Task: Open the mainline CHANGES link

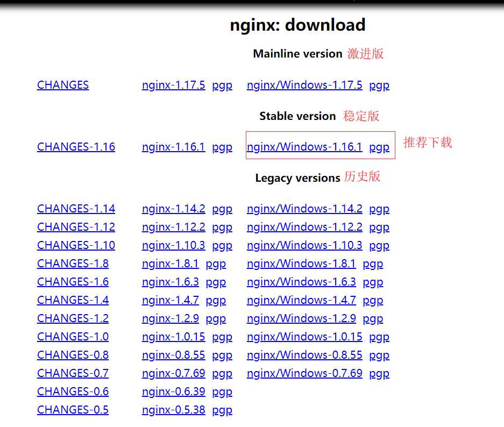Action: (x=63, y=85)
